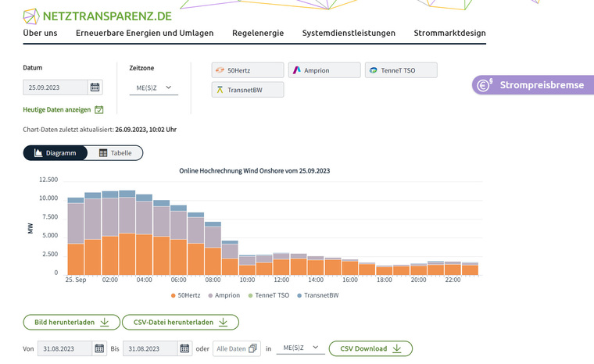Click the euro icon on Strompreisbremse
Screen dimensions: 594x364
coord(484,85)
